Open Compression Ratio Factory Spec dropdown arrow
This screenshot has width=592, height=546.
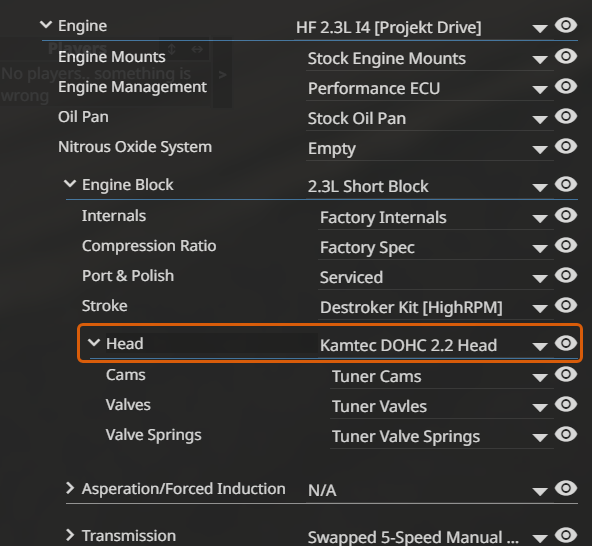pos(540,249)
